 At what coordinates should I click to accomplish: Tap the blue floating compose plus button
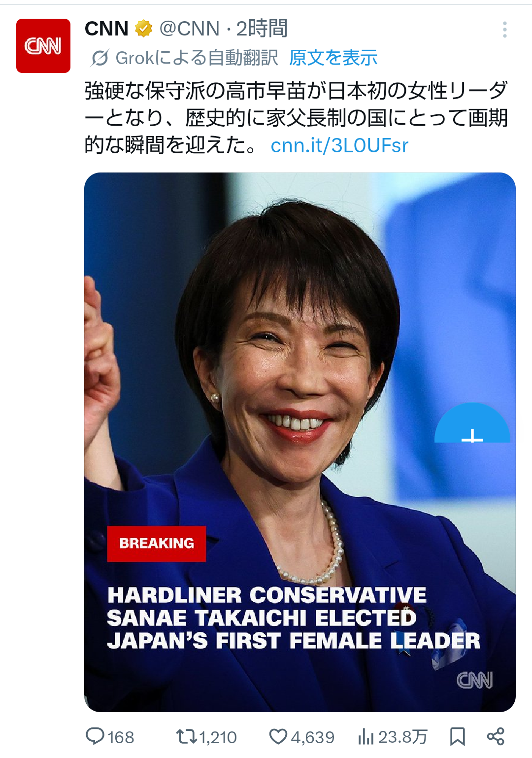(472, 424)
